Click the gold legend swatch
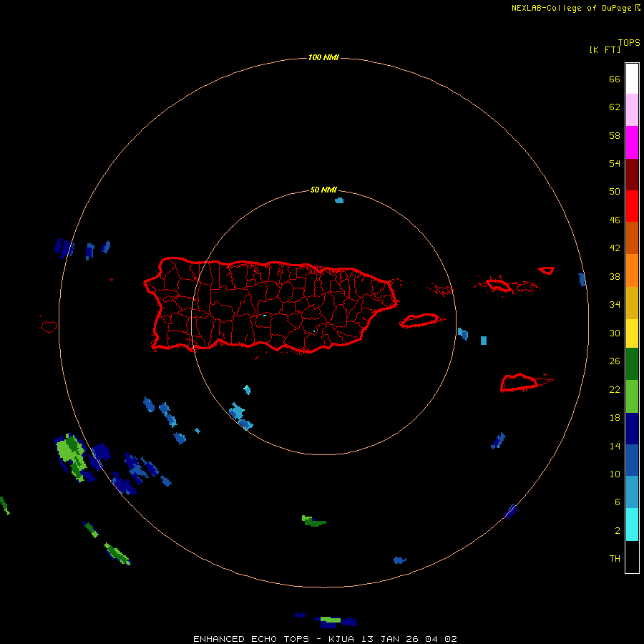644x644 pixels. pos(632,303)
